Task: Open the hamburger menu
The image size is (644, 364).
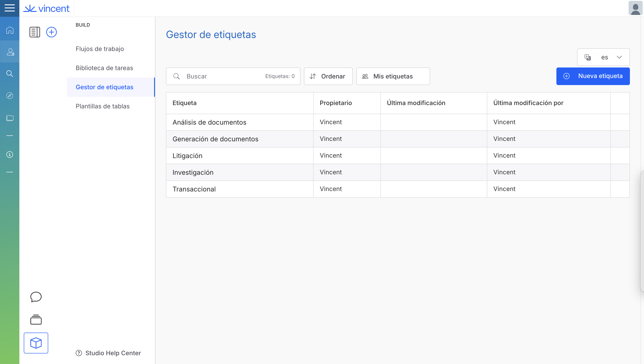Action: click(x=9, y=8)
